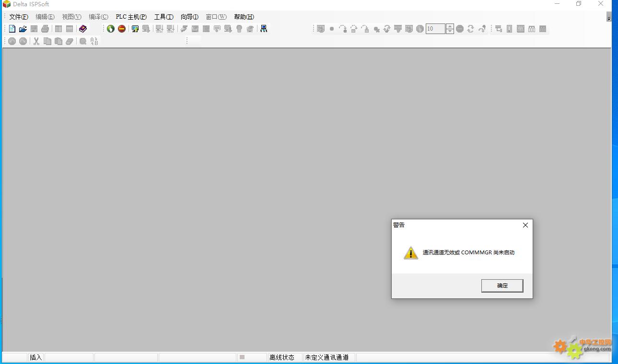618x364 pixels.
Task: Open the 帮助(H) menu
Action: click(244, 17)
